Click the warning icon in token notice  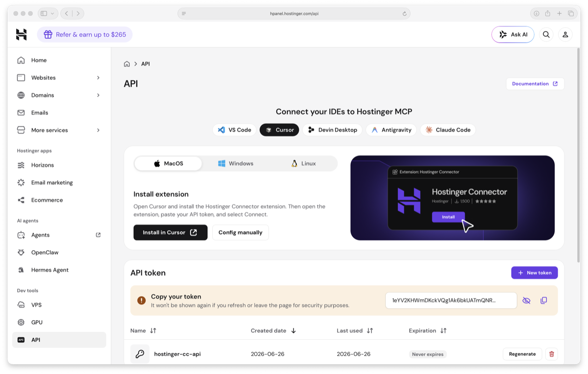pos(141,301)
